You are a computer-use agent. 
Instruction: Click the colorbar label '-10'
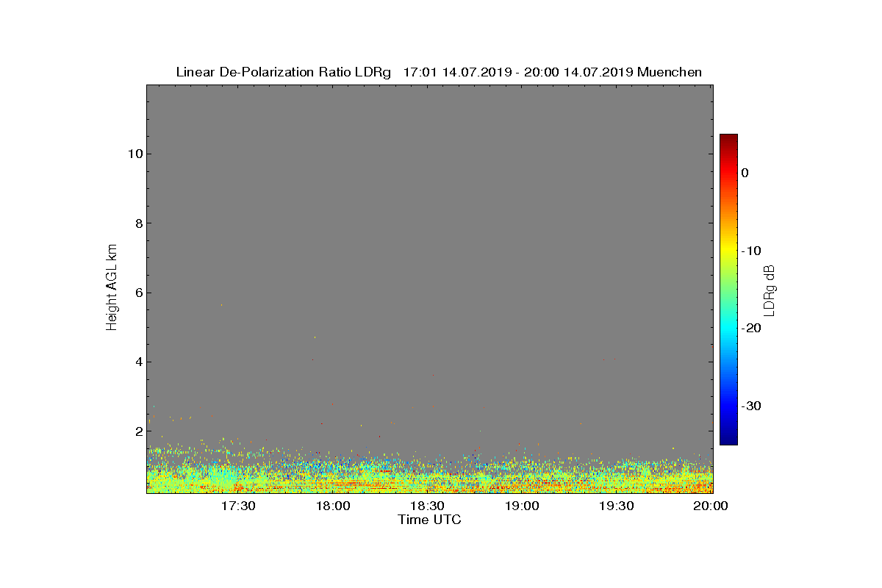(x=751, y=251)
